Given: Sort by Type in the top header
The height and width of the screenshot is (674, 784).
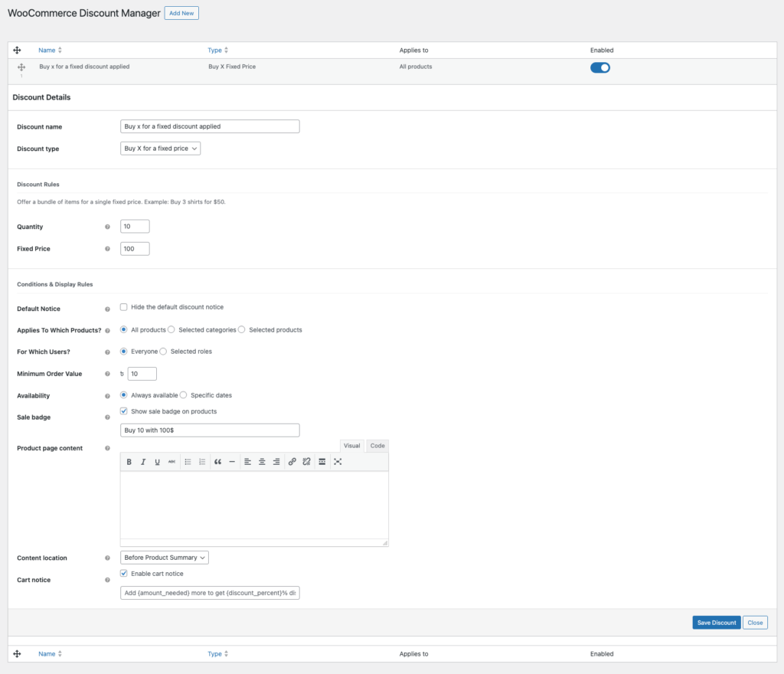Looking at the screenshot, I should (218, 50).
